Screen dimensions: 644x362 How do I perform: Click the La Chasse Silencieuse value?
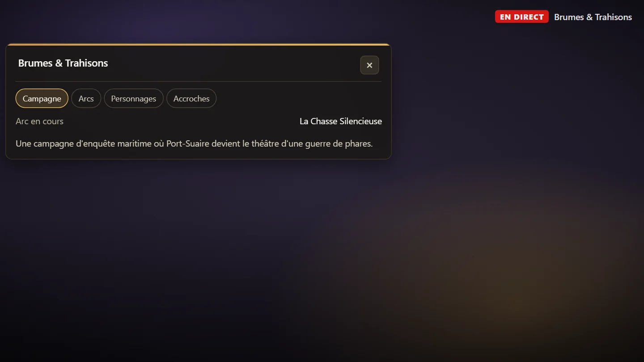341,121
